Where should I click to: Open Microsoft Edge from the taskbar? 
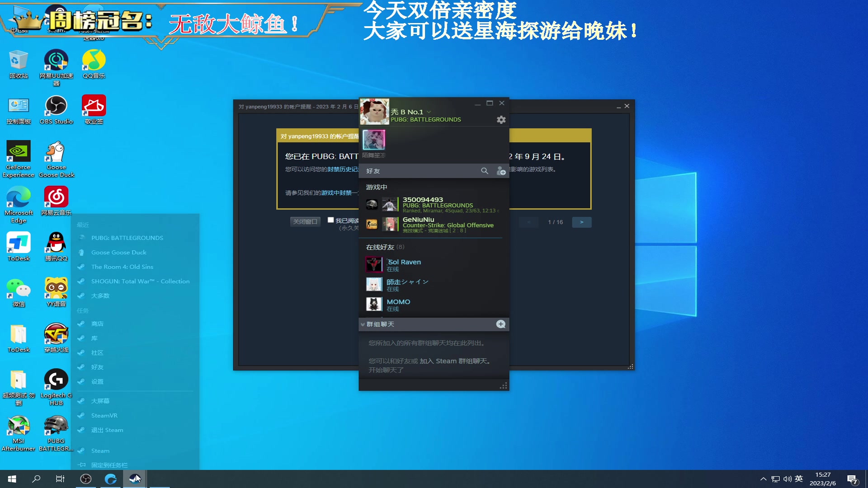point(110,479)
